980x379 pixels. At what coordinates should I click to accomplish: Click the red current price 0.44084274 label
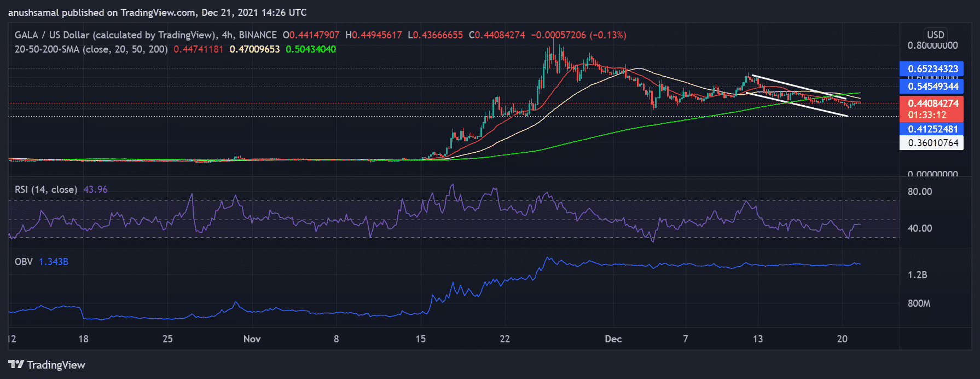[932, 104]
